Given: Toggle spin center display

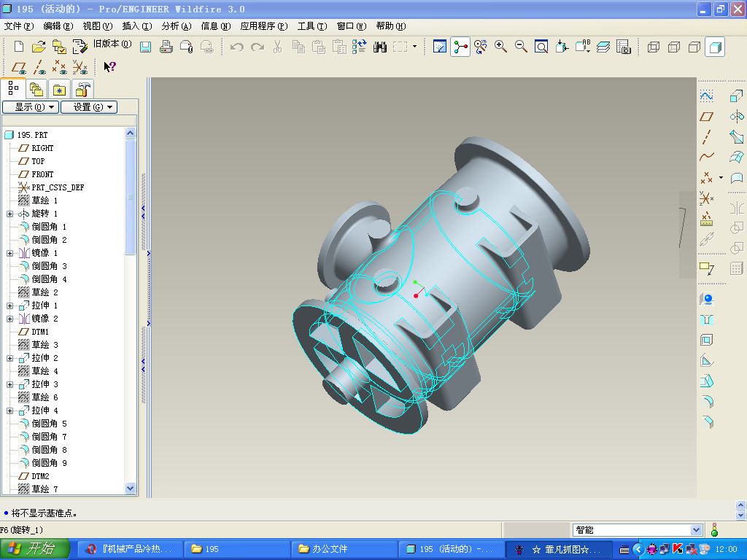Looking at the screenshot, I should pos(460,47).
